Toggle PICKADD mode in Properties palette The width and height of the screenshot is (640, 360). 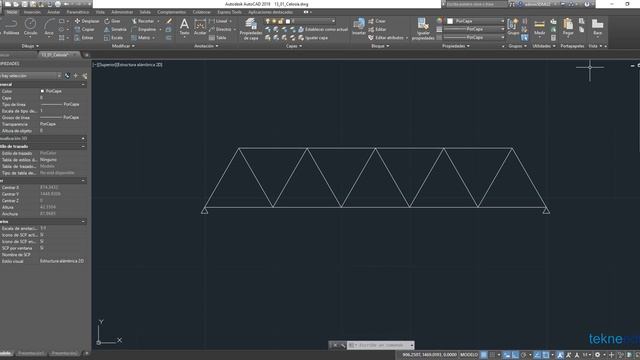click(x=67, y=76)
